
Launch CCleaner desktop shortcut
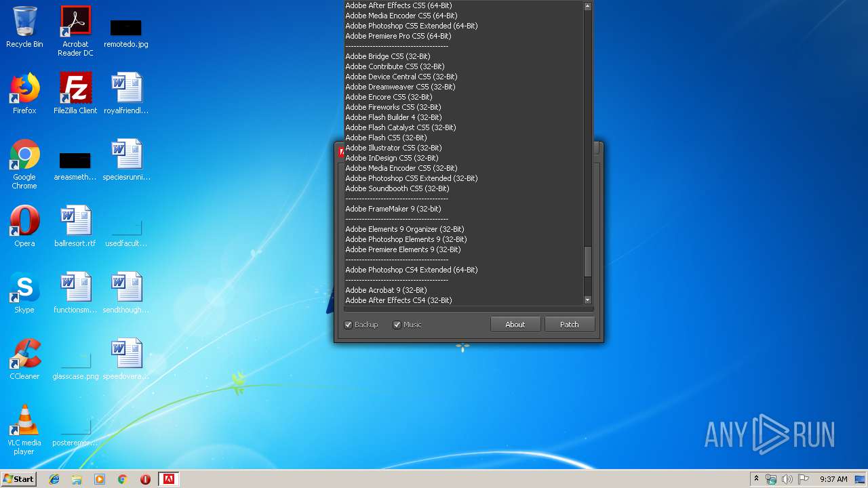coord(24,359)
